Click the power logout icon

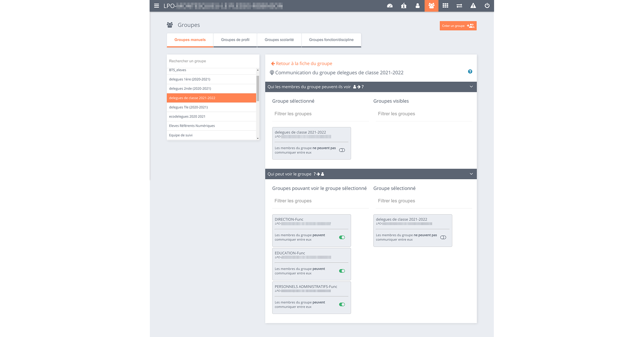487,6
